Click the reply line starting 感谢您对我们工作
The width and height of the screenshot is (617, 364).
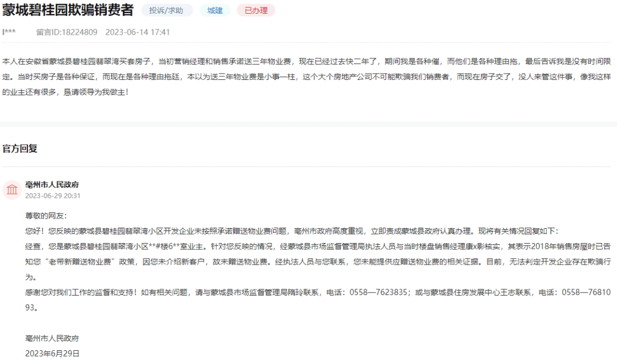(318, 293)
